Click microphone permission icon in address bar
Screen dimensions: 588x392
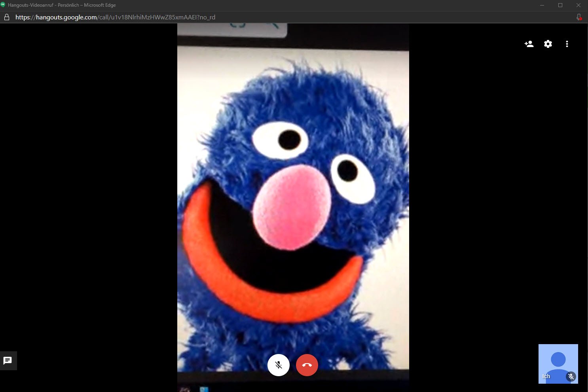pyautogui.click(x=579, y=17)
